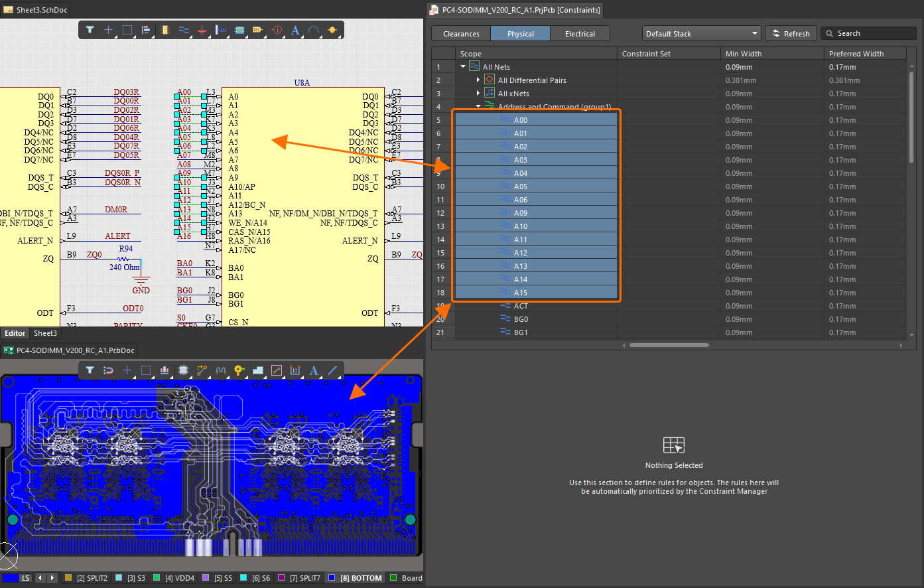Viewport: 924px width, 588px height.
Task: Select the interactive routing tool in PCB toolbar
Action: click(202, 370)
